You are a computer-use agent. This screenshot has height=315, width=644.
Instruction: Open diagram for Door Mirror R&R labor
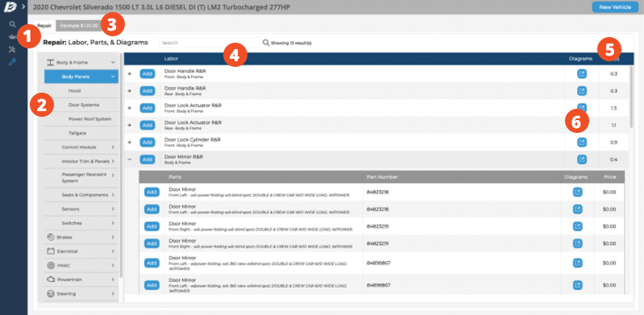coord(582,160)
